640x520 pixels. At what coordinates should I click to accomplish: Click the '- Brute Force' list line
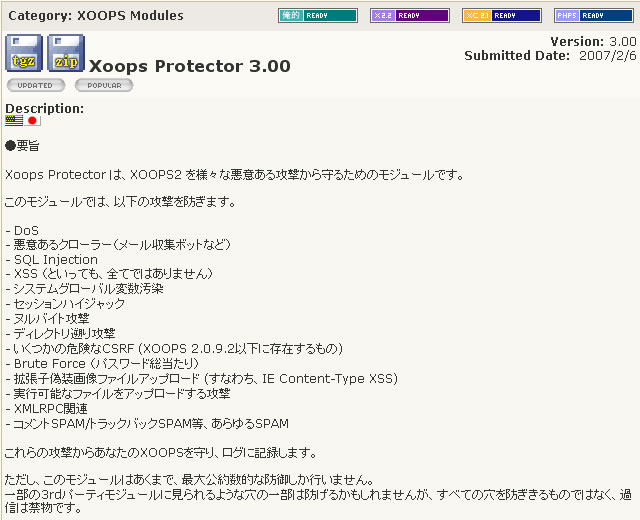pos(102,364)
